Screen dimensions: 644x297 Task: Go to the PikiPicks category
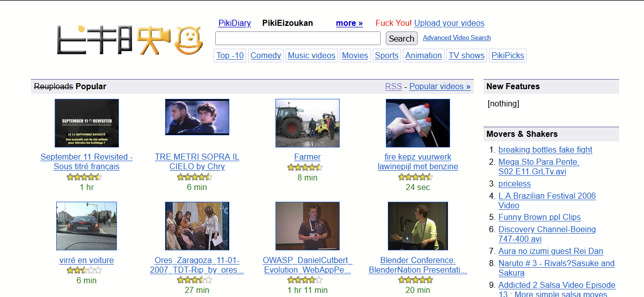tap(508, 56)
